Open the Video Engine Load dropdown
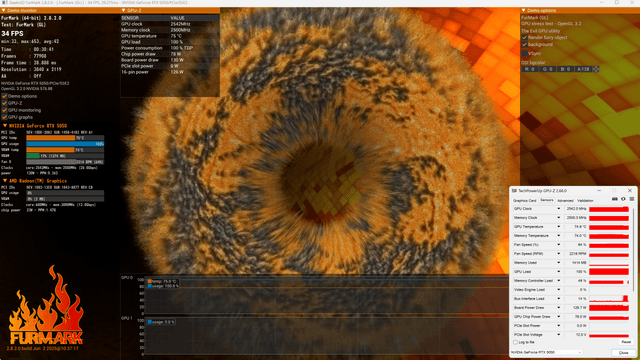Image resolution: width=640 pixels, height=360 pixels. click(x=559, y=289)
